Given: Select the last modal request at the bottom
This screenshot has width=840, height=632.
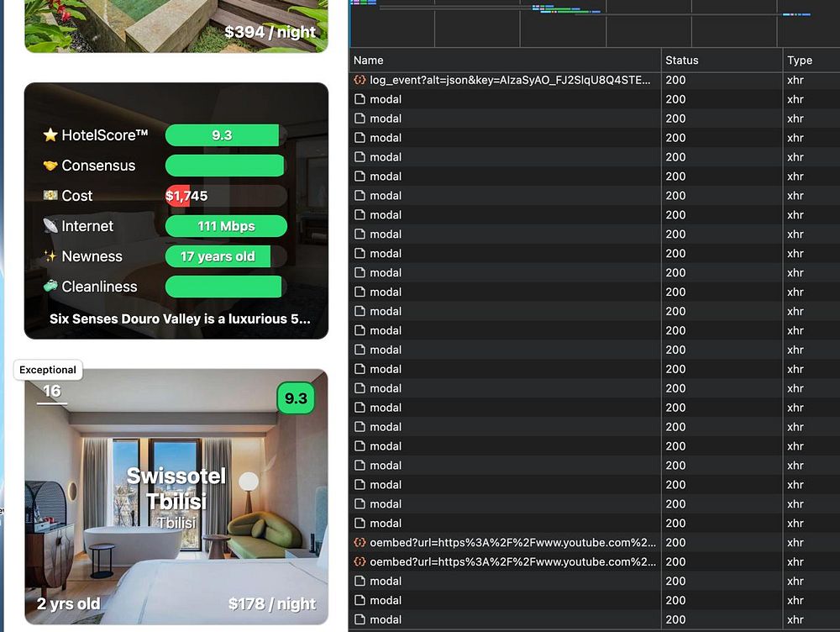Looking at the screenshot, I should click(594, 619).
